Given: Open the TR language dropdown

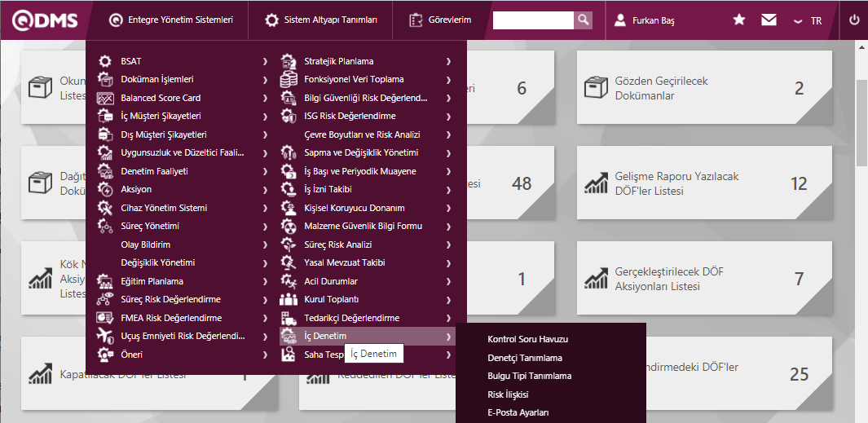Looking at the screenshot, I should click(808, 20).
